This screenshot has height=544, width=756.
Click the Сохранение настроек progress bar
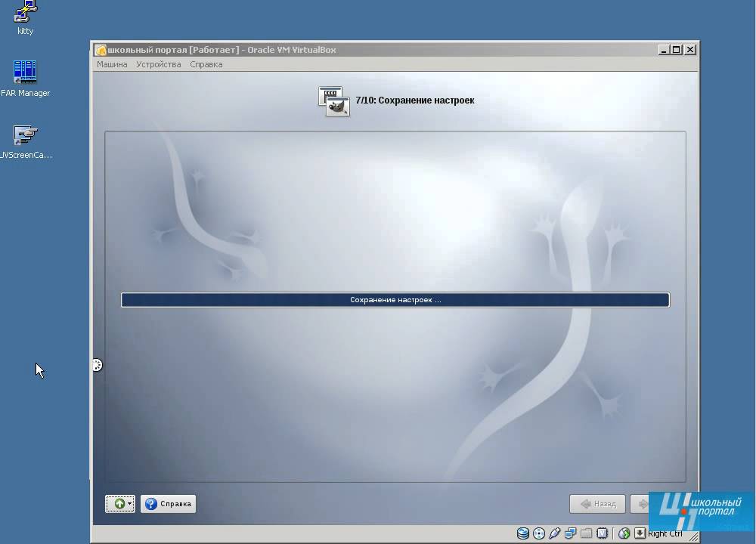(x=395, y=300)
